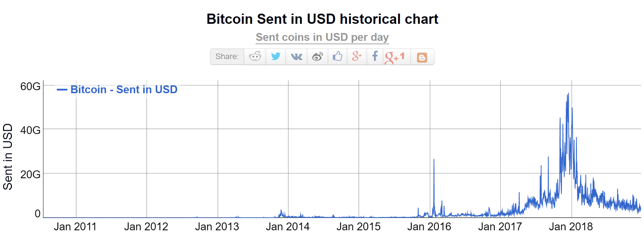Select the Jan 2016 x-axis label

pos(429,226)
